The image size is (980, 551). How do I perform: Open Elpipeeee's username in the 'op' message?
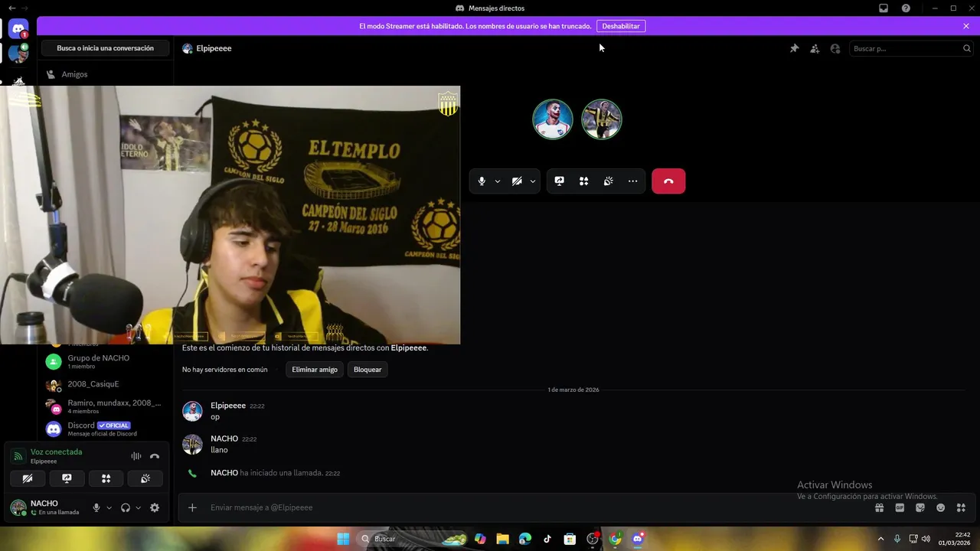point(228,406)
